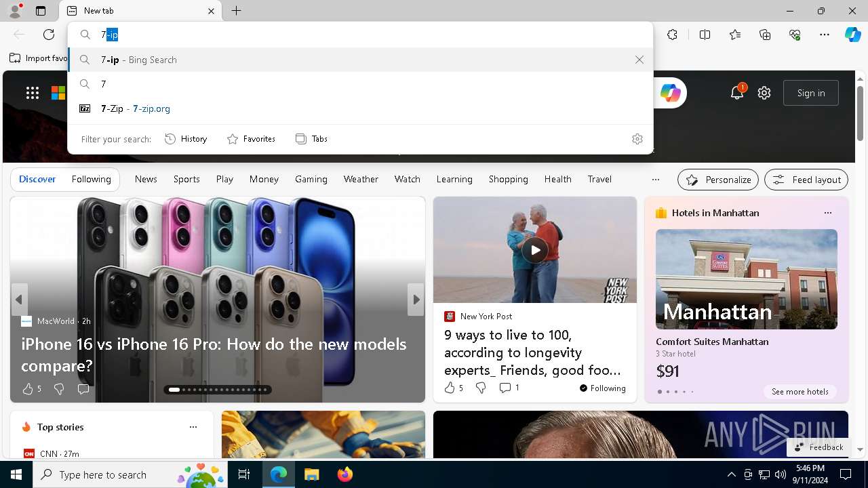Filter search by Favorites
The width and height of the screenshot is (868, 488).
coord(251,139)
